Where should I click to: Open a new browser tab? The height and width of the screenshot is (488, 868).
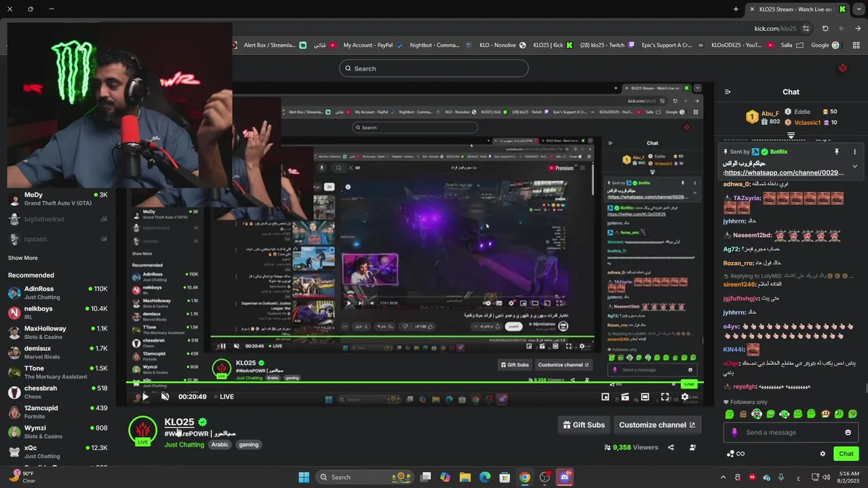[736, 9]
